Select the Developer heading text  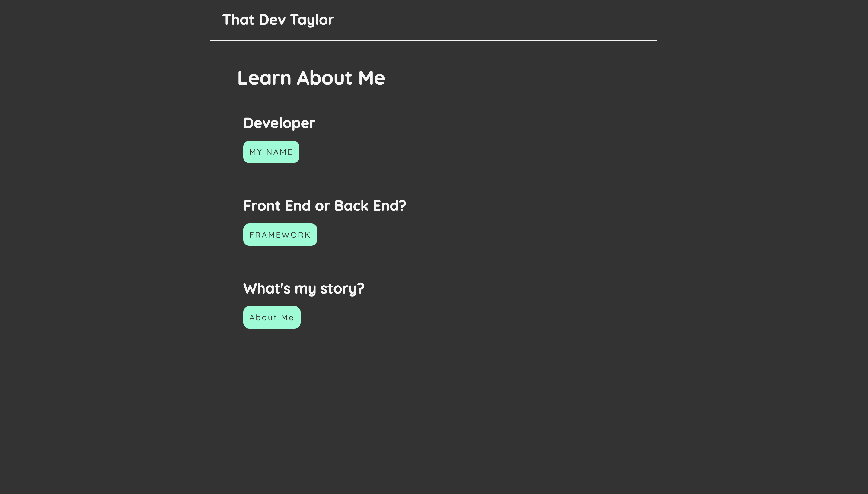pos(279,123)
